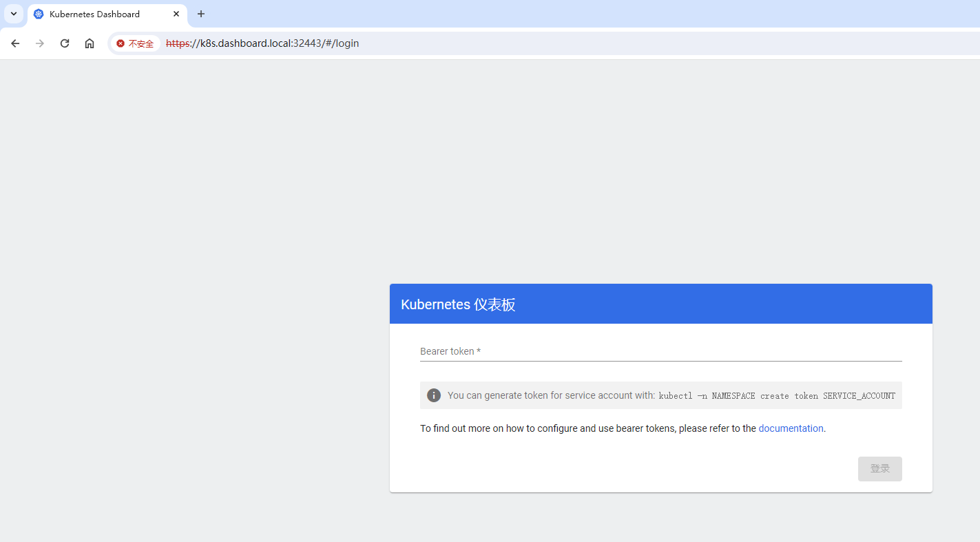Click the Kubernetes favicon on the tab
Viewport: 980px width, 542px height.
pos(39,14)
